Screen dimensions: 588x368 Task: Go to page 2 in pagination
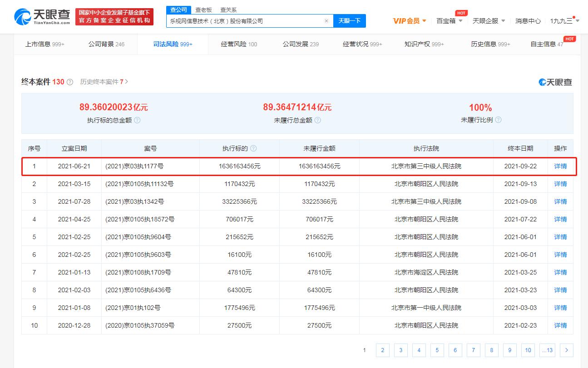pyautogui.click(x=383, y=350)
